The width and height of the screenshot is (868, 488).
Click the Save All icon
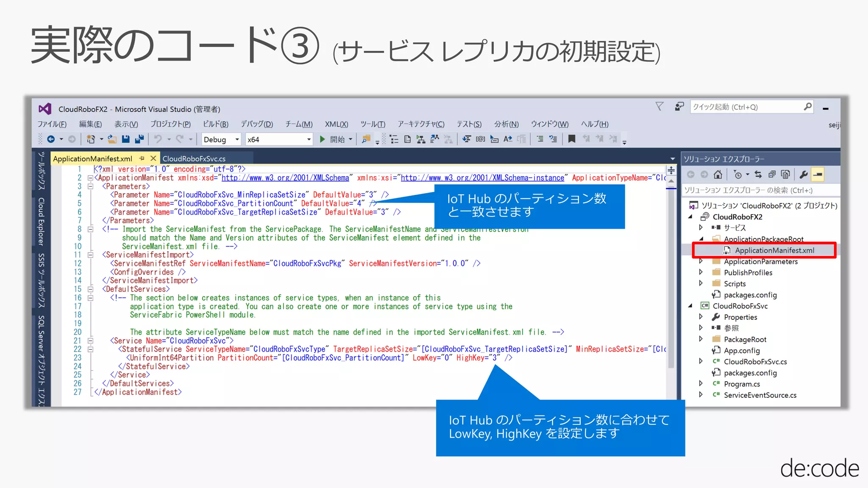pyautogui.click(x=139, y=139)
